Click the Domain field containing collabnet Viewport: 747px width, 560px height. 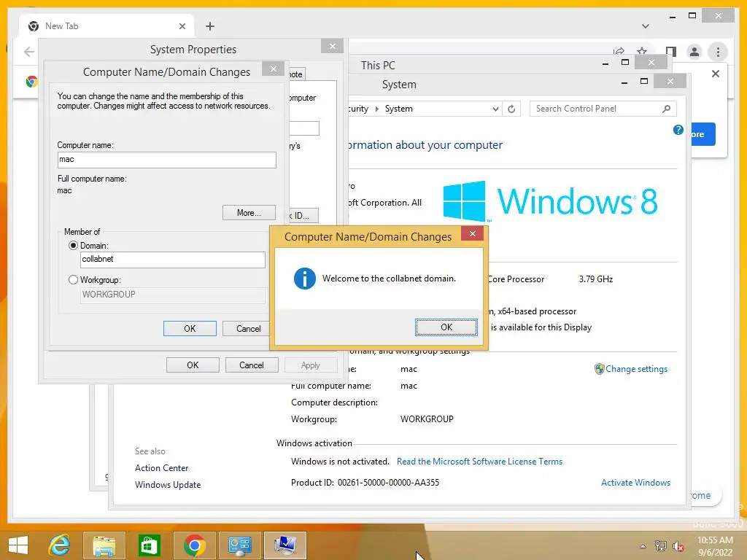pyautogui.click(x=172, y=260)
